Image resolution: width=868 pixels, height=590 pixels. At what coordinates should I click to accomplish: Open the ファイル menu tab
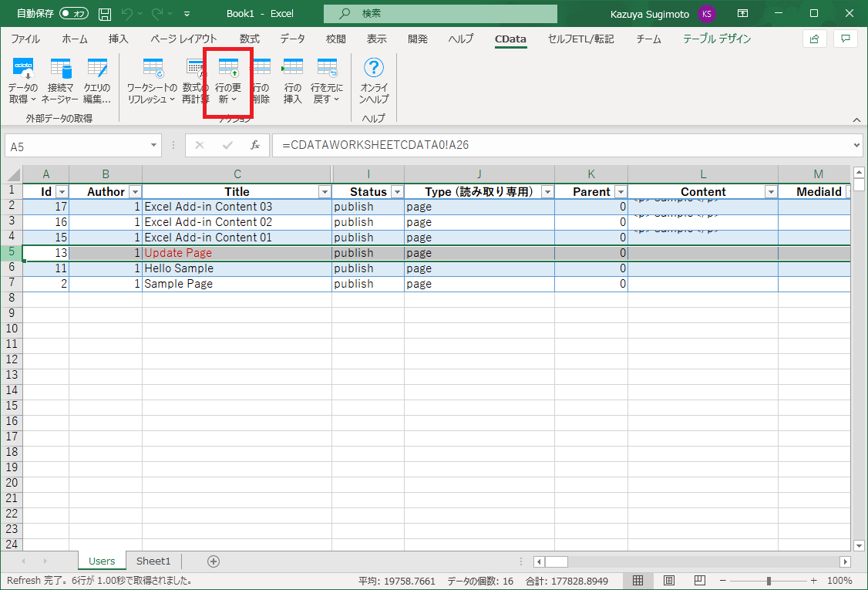25,39
